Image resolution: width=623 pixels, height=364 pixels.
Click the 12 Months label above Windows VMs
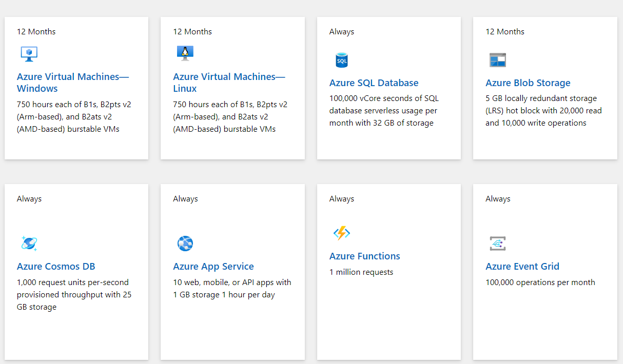click(36, 31)
